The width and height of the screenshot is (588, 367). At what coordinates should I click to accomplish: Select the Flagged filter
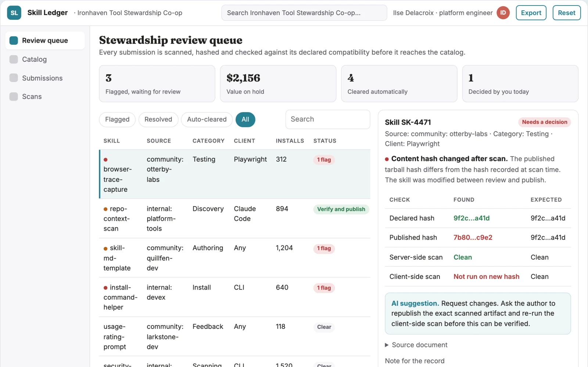pos(117,119)
